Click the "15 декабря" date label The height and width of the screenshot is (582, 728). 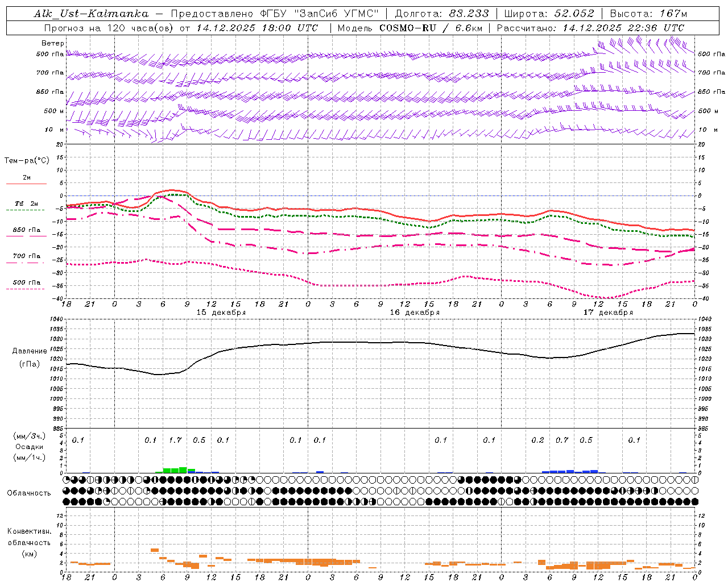[221, 313]
